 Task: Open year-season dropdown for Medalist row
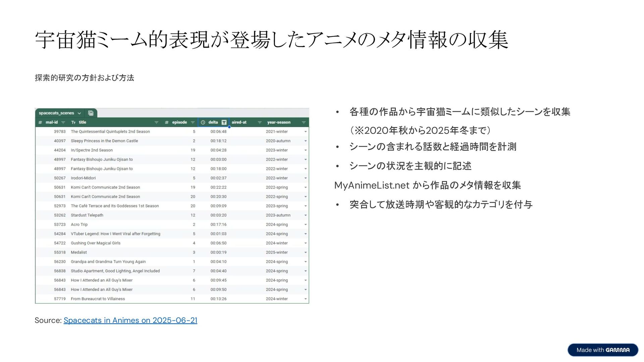pos(305,253)
